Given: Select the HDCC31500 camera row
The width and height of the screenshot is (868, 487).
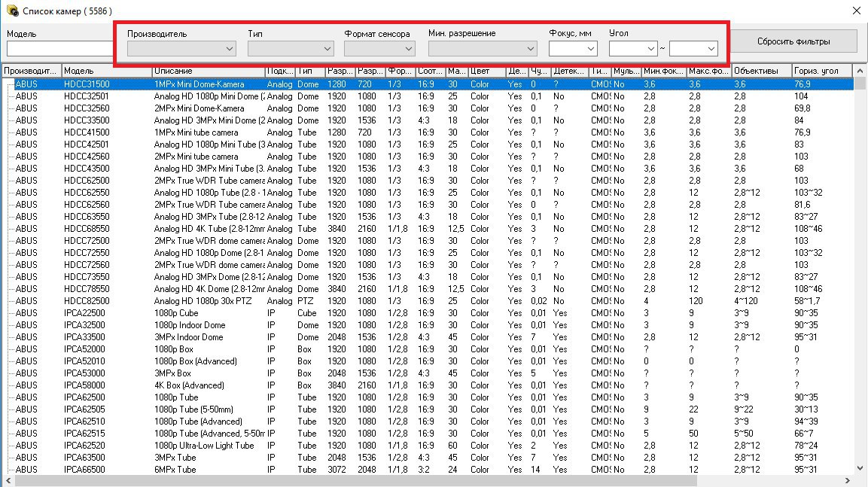Looking at the screenshot, I should (x=433, y=84).
